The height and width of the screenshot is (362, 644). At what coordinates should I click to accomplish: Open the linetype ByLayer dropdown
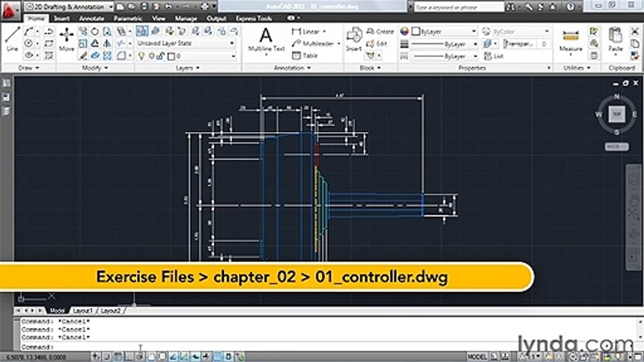coord(444,56)
